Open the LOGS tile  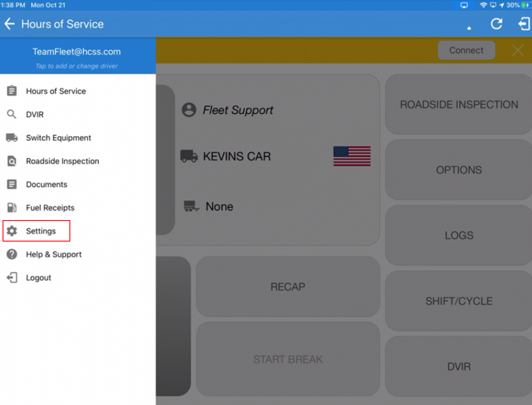(459, 235)
